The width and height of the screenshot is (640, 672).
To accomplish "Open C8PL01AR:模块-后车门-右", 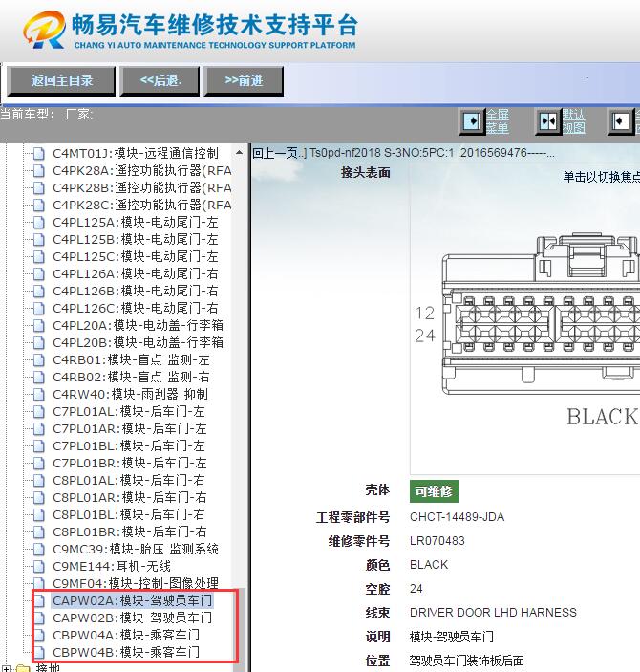I will 130,497.
